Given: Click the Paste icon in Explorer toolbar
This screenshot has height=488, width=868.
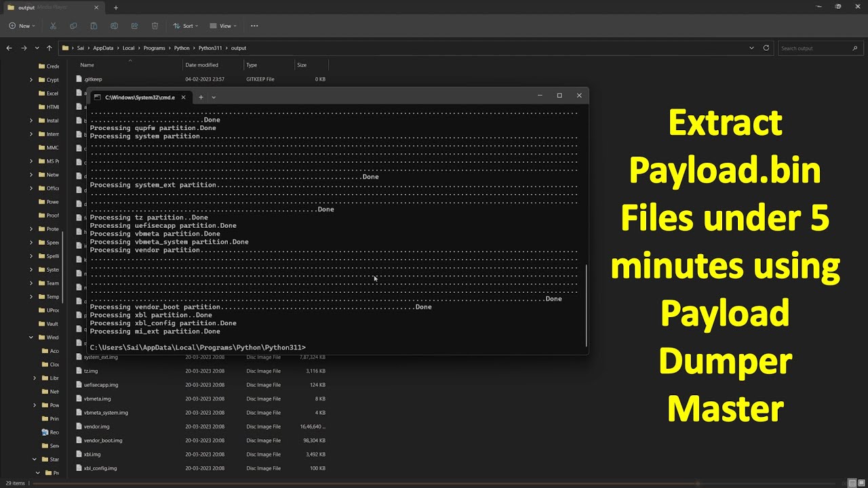Looking at the screenshot, I should point(94,26).
